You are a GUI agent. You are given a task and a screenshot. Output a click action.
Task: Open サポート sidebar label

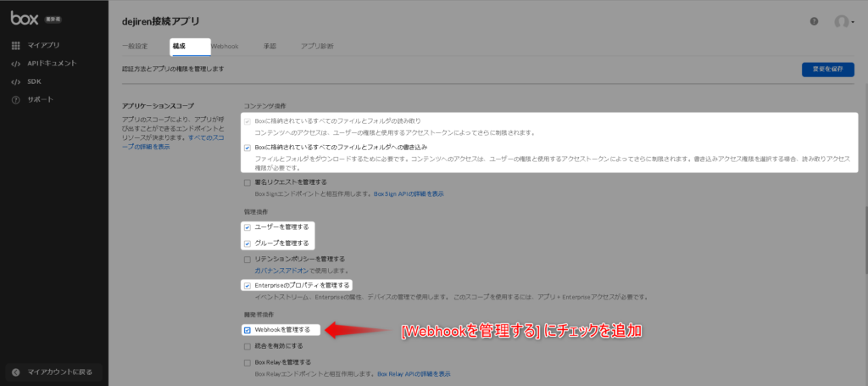click(41, 100)
